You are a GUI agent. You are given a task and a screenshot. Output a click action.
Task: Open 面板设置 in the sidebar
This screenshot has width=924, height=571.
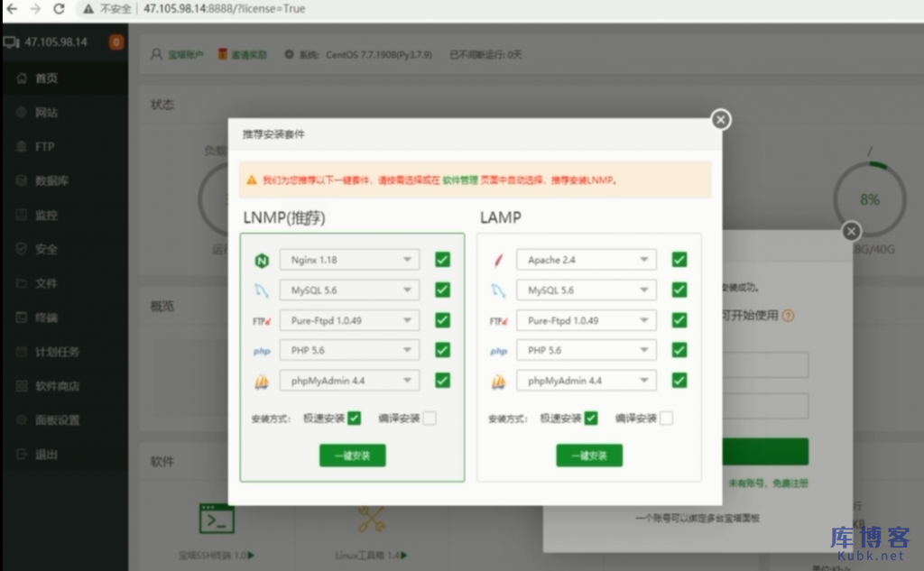coord(64,419)
